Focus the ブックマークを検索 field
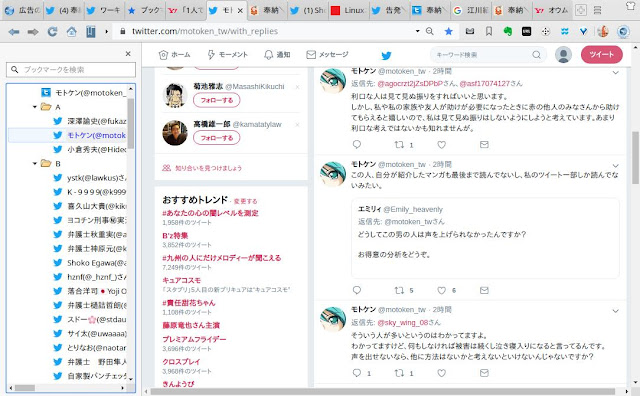This screenshot has height=396, width=640. pyautogui.click(x=71, y=70)
